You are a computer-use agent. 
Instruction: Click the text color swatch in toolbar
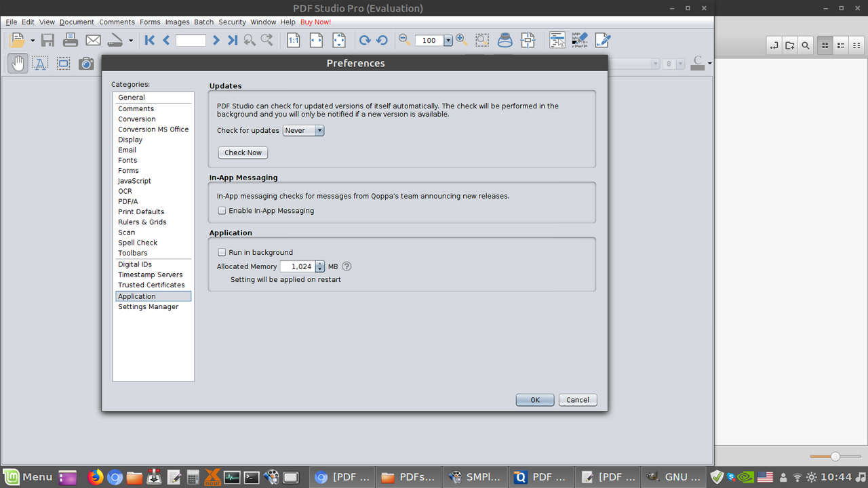click(x=698, y=64)
